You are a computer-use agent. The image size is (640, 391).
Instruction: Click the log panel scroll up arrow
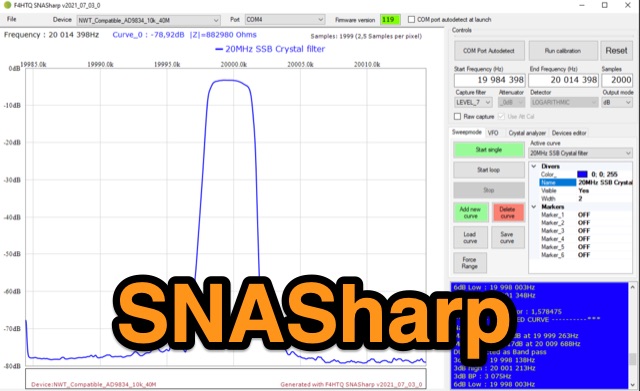(x=633, y=287)
